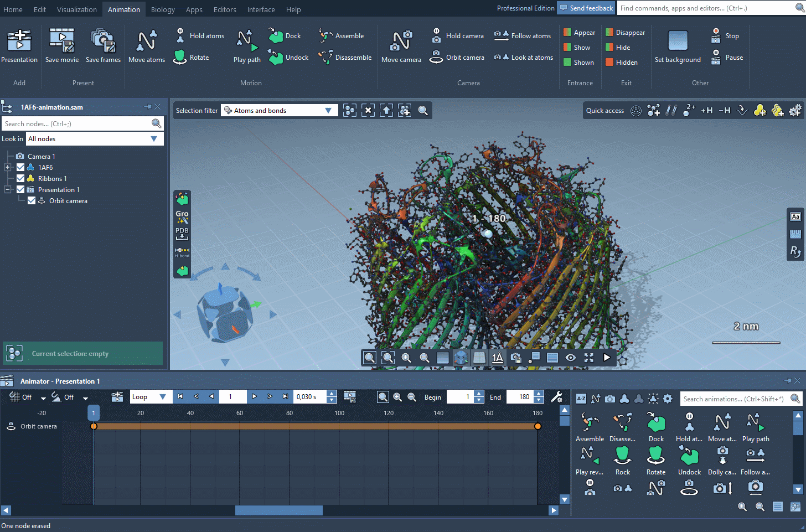The image size is (806, 532).
Task: Uncheck the 1AF6 visibility checkbox
Action: pos(20,167)
